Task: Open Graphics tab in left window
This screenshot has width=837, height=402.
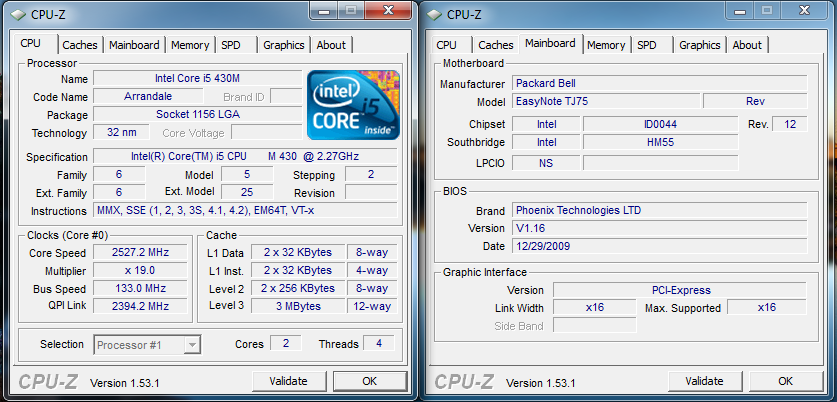Action: click(283, 45)
